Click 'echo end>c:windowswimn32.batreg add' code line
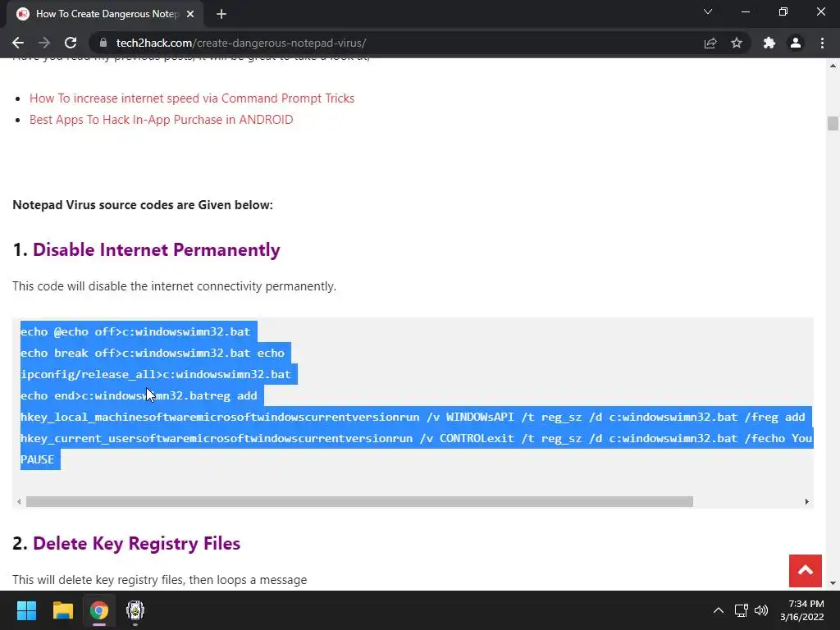Screen dimensions: 840x630 pos(139,395)
